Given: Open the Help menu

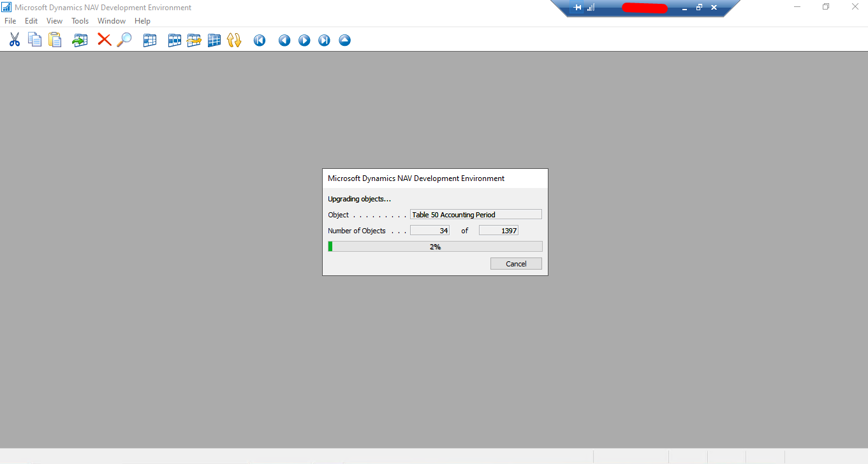Looking at the screenshot, I should click(142, 21).
